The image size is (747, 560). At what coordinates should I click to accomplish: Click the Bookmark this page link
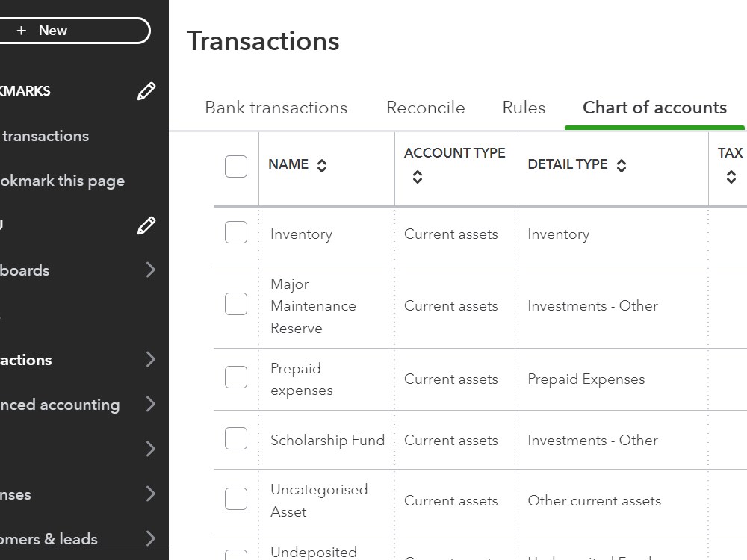[x=63, y=181]
